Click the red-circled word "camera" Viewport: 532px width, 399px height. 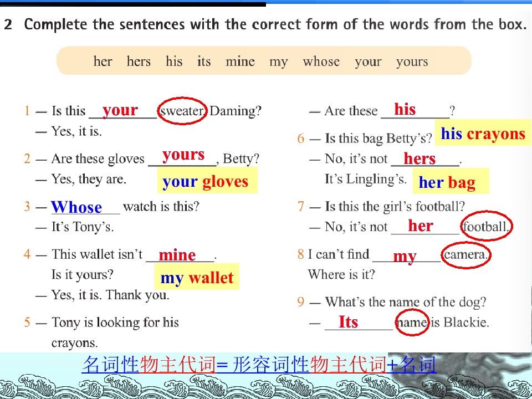pyautogui.click(x=466, y=254)
